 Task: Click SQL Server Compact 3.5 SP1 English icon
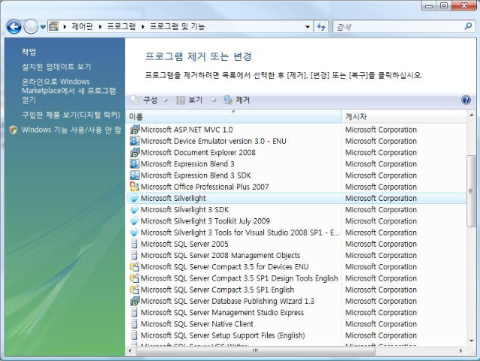134,290
